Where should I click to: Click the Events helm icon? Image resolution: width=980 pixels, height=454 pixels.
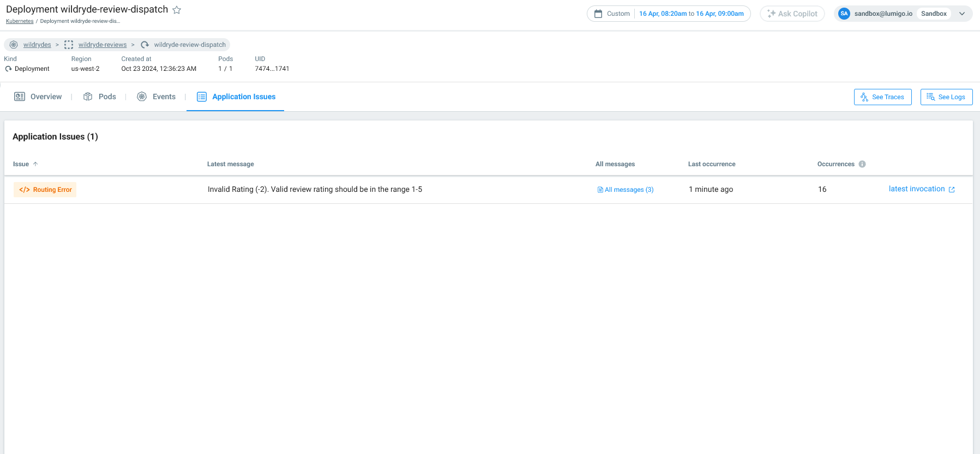pyautogui.click(x=142, y=96)
